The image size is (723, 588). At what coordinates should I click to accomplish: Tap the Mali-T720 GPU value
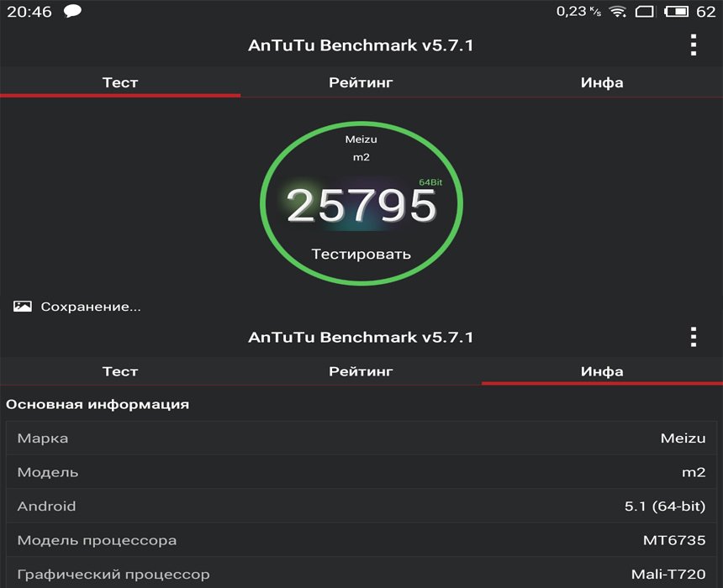pos(668,575)
